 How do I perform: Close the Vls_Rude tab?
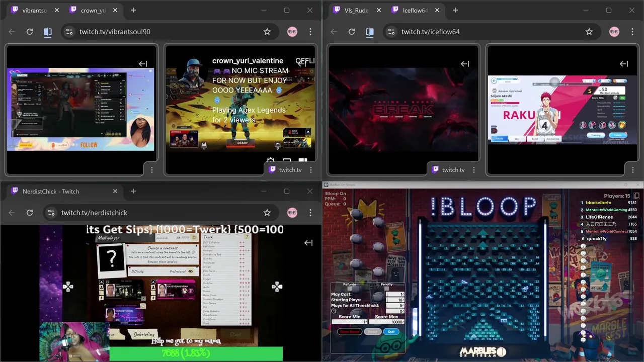pos(378,11)
